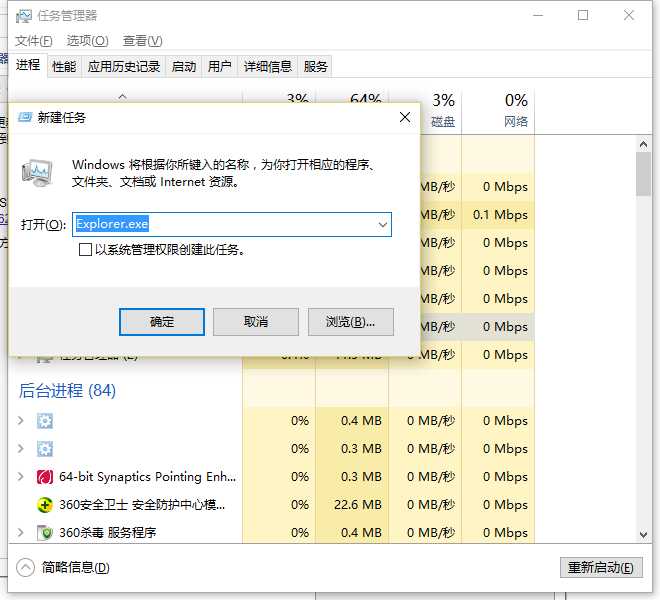Open the 文件(F) menu
Screen dimensions: 660x600
34,41
